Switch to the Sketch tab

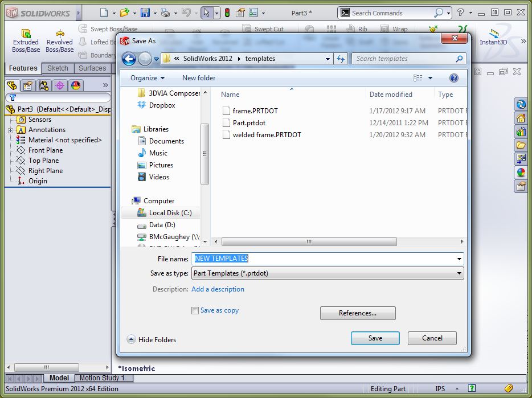58,68
